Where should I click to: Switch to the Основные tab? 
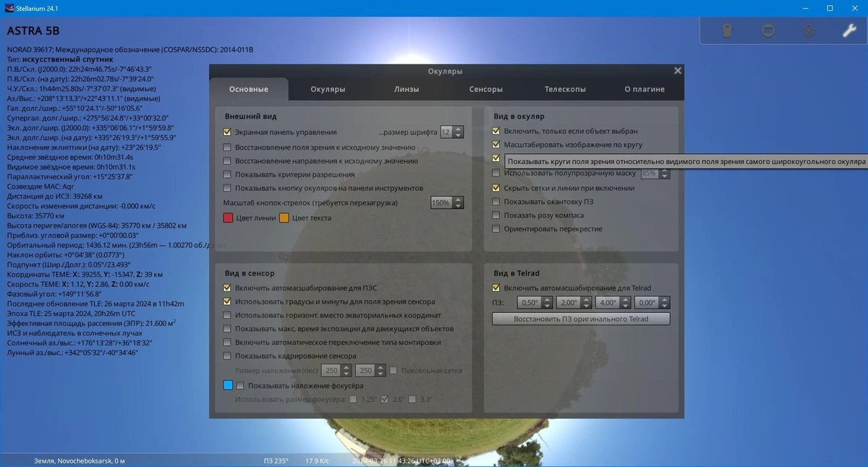point(248,89)
